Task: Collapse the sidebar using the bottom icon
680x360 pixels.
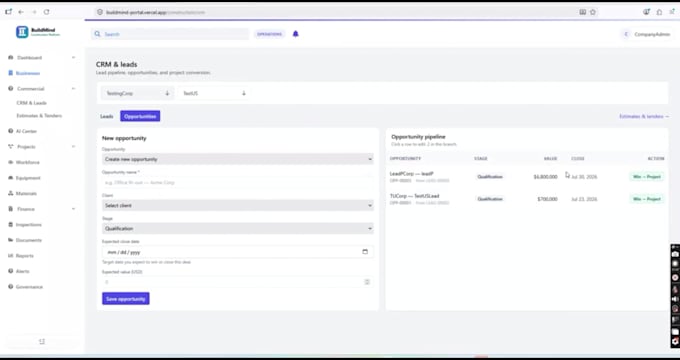Action: point(42,341)
